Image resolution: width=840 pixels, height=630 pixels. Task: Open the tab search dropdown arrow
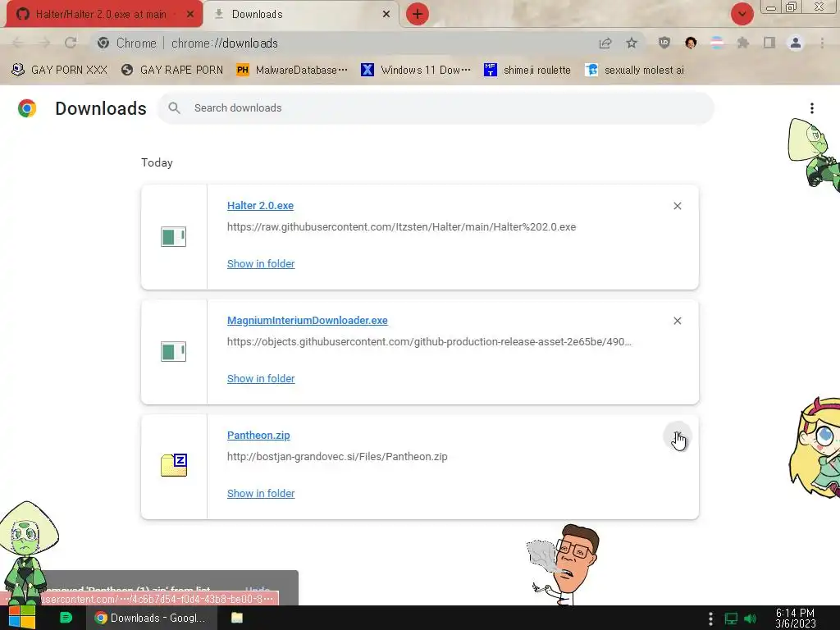pos(742,14)
